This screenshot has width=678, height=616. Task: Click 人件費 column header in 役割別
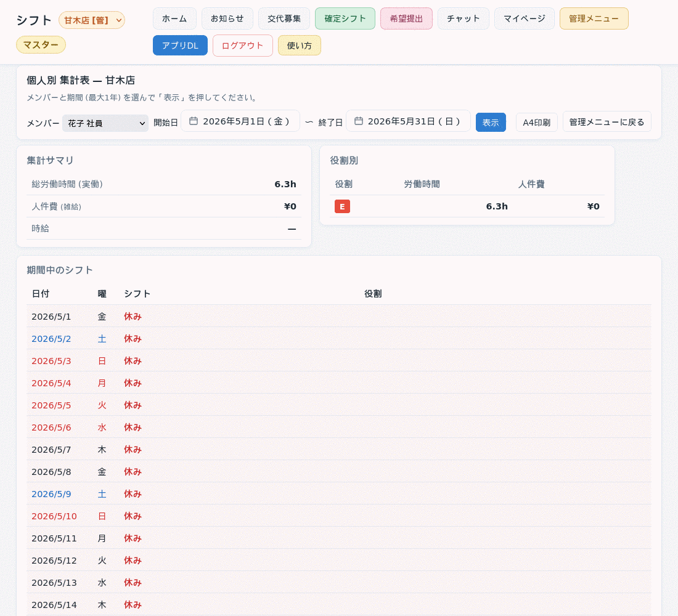pyautogui.click(x=531, y=184)
